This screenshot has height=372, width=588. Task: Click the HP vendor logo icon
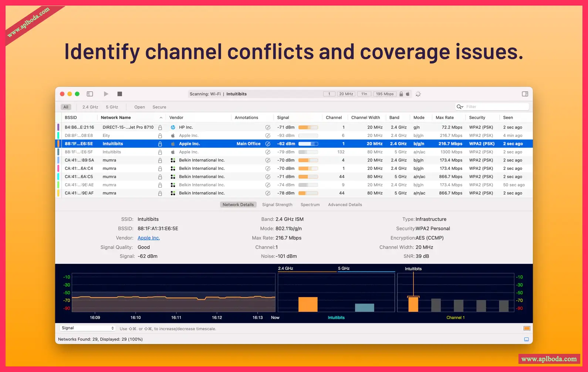(x=173, y=127)
